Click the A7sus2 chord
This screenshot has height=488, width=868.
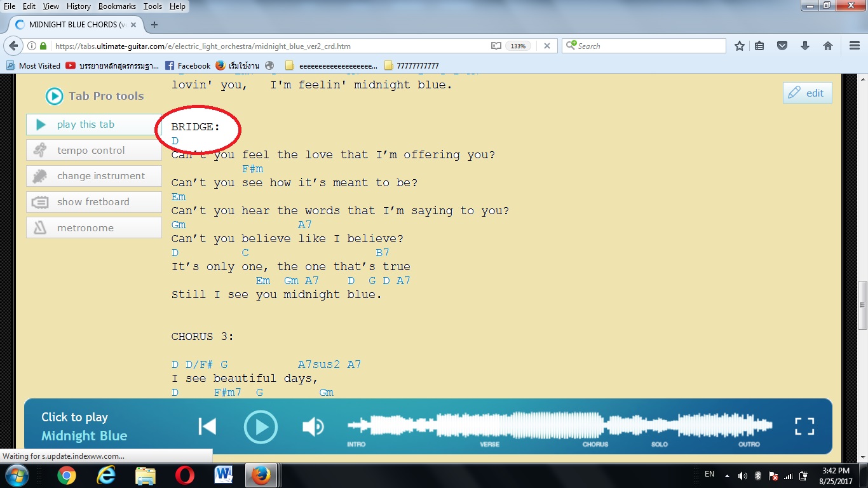click(319, 364)
